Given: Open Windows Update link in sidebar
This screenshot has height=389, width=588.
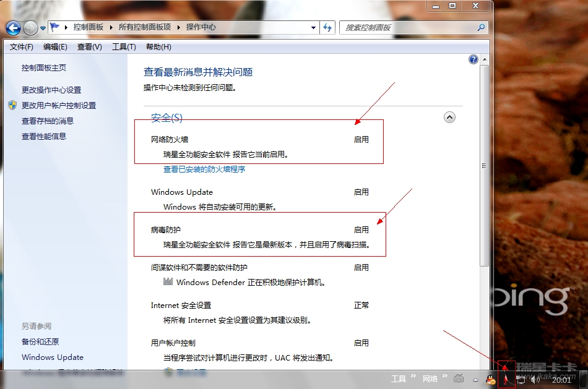Looking at the screenshot, I should pyautogui.click(x=53, y=357).
